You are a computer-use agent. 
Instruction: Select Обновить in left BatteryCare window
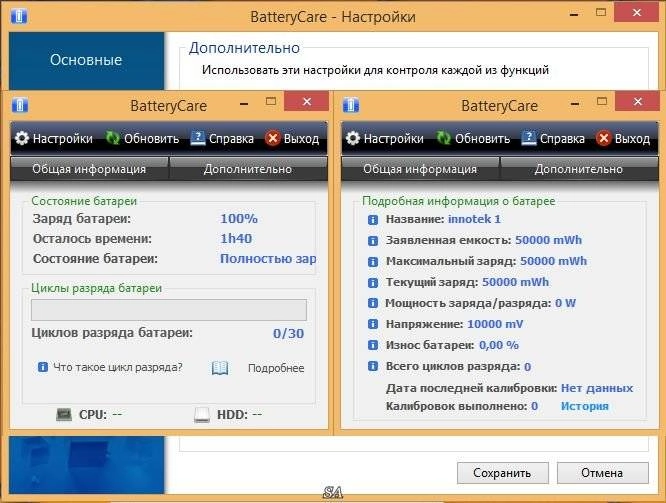[151, 138]
